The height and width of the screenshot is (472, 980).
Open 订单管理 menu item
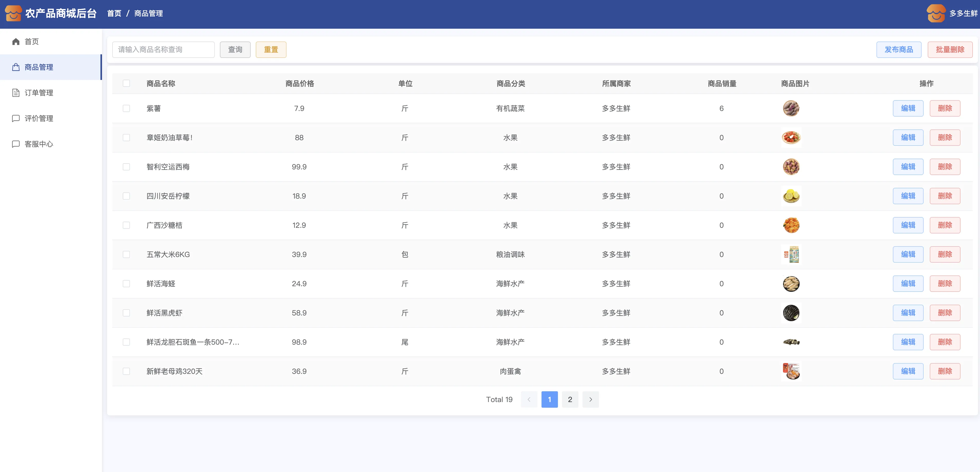tap(39, 93)
